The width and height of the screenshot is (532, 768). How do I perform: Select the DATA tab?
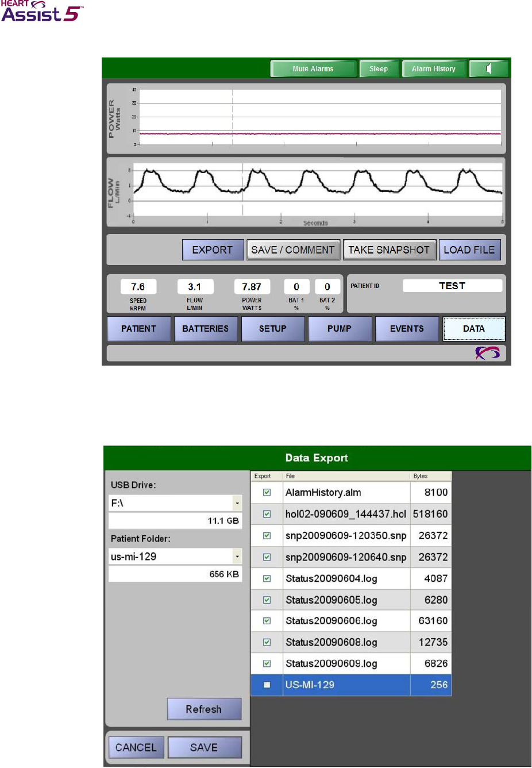(x=474, y=329)
